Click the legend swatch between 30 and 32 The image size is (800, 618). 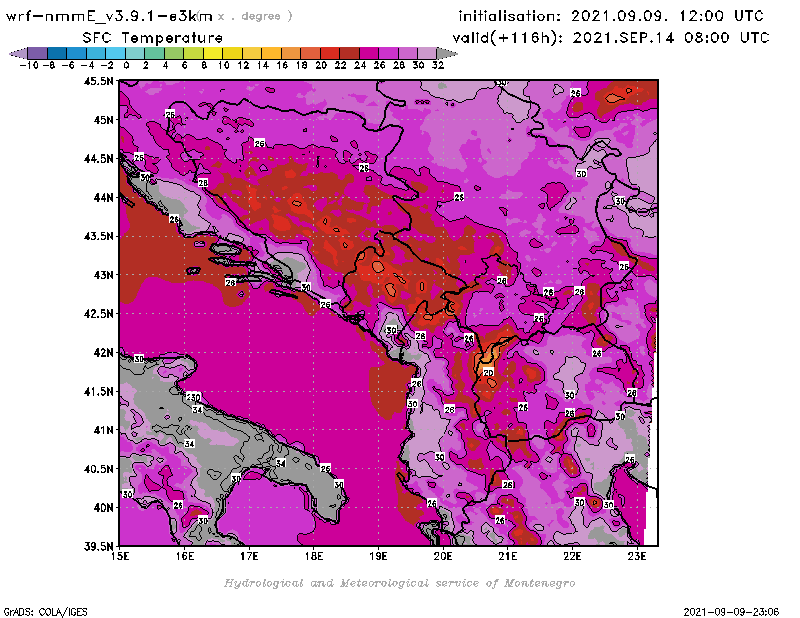click(427, 54)
